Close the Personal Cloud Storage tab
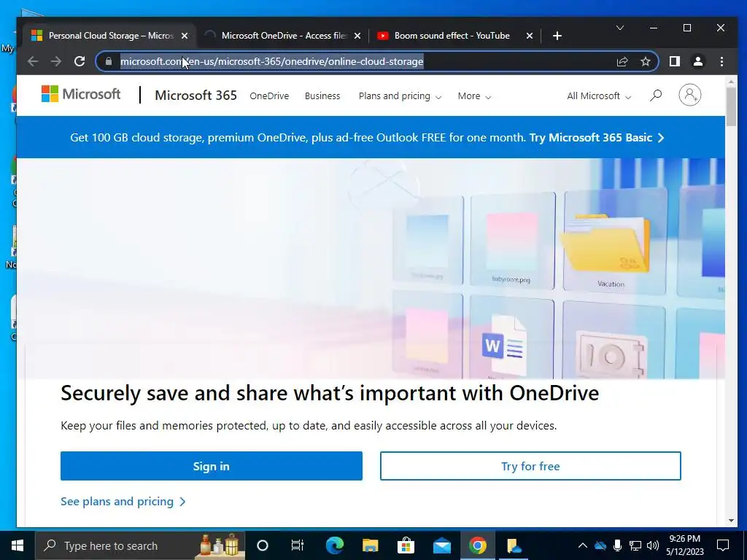Screen dimensions: 747x560 [185, 36]
